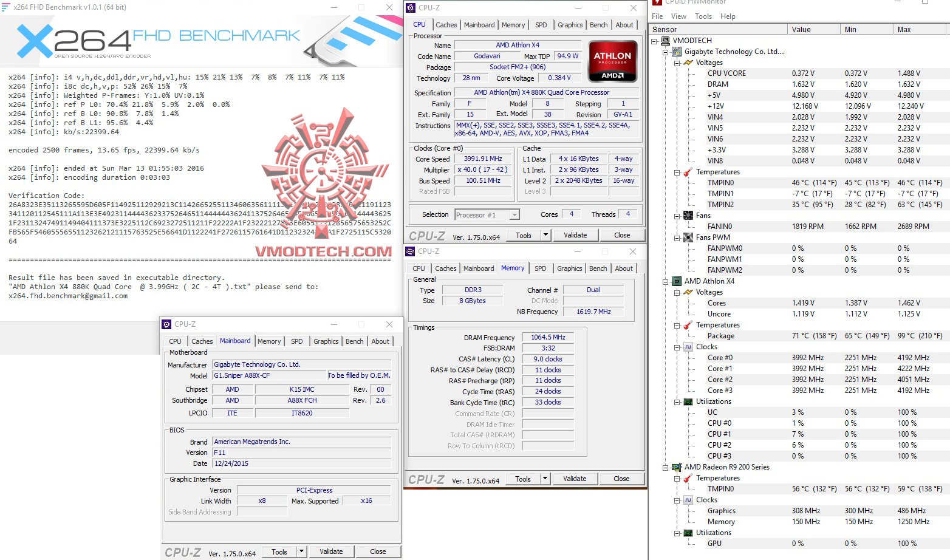The height and width of the screenshot is (560, 950).
Task: Click the Value column header in HWMonitor
Action: [x=814, y=29]
